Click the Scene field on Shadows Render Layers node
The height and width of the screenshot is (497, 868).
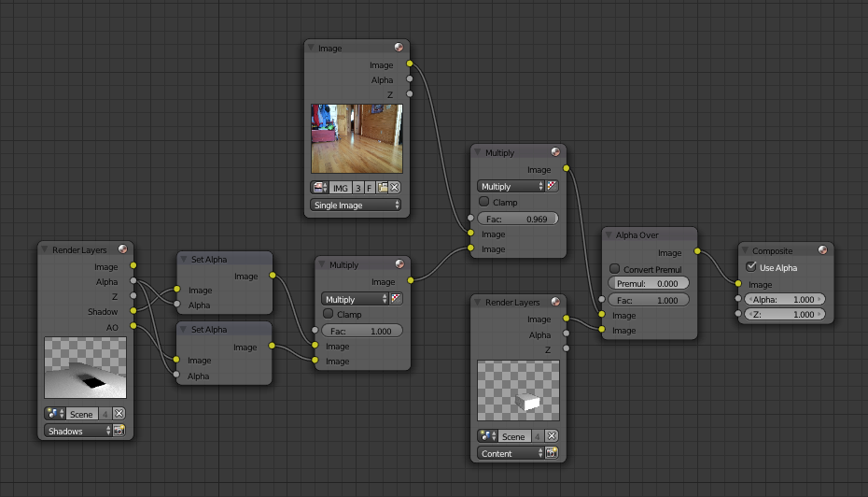coord(81,414)
